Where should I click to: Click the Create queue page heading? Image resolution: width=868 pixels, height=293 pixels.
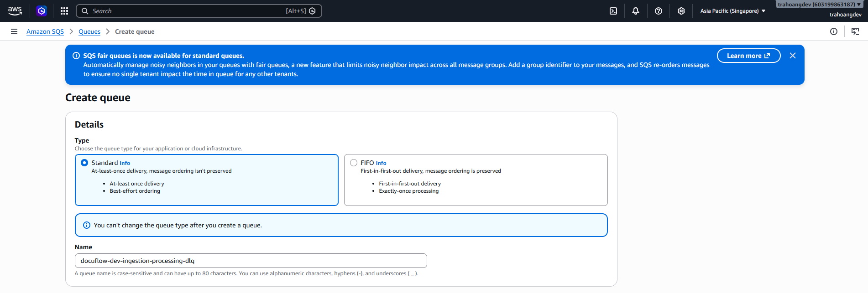click(x=98, y=98)
